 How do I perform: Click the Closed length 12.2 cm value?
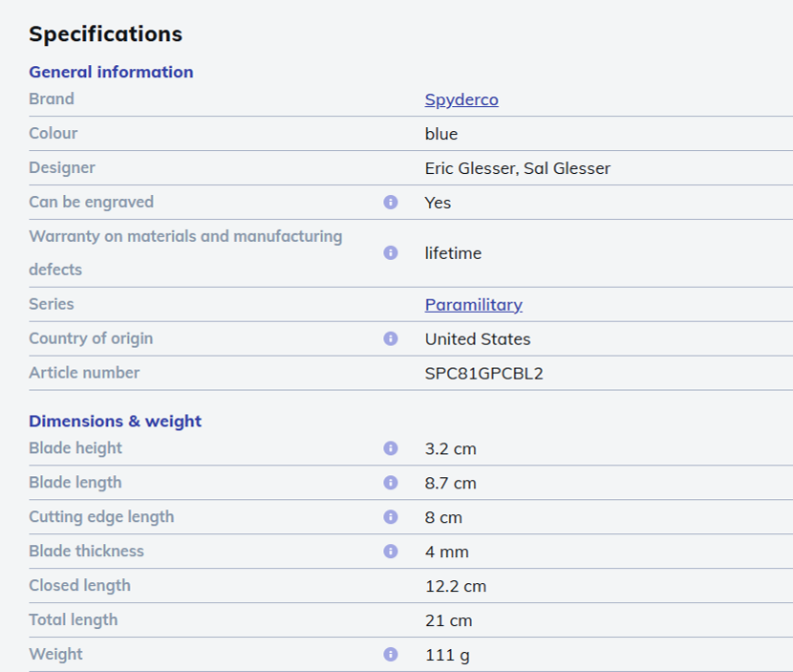tap(456, 586)
